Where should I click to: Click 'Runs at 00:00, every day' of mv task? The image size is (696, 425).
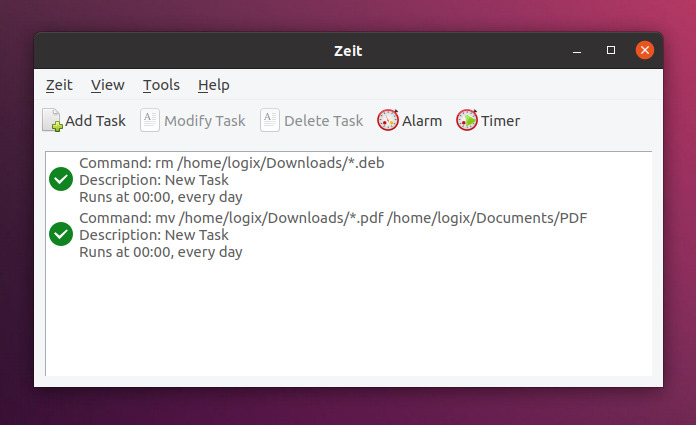click(x=161, y=252)
